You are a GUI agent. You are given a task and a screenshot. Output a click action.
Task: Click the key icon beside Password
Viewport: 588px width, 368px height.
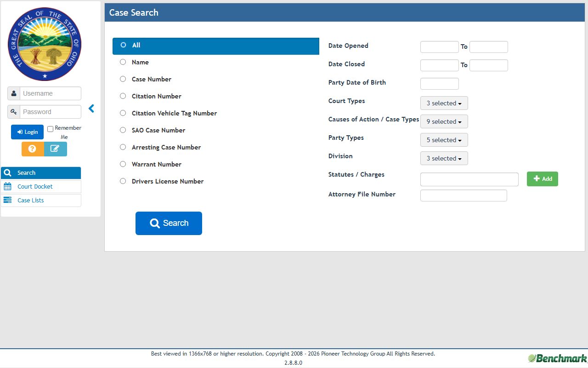click(14, 112)
